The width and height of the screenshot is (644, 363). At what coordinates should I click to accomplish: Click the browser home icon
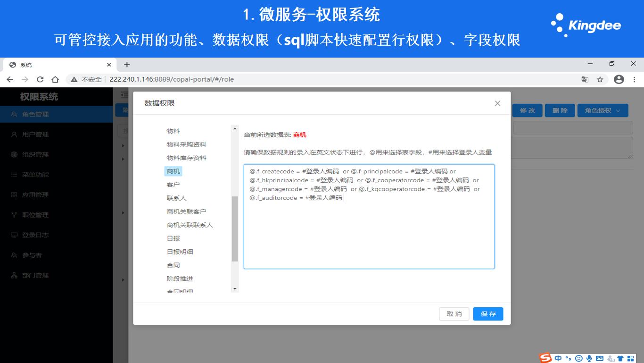coord(55,79)
